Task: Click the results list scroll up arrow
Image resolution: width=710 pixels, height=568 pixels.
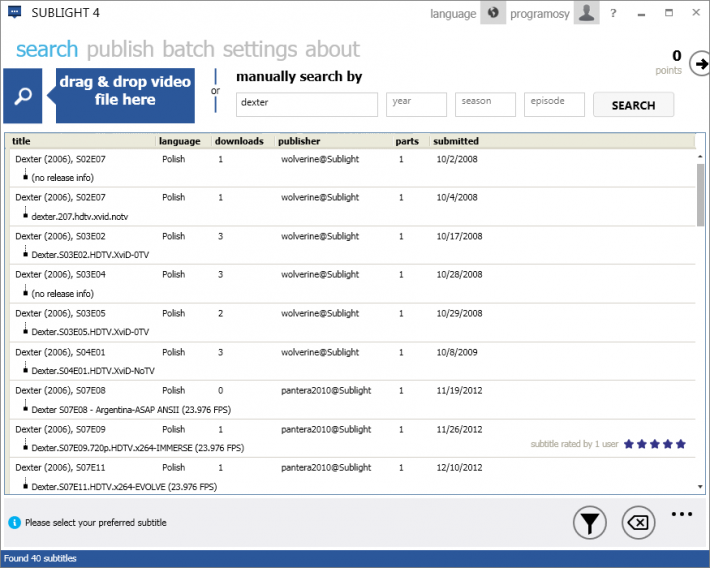Action: tap(700, 156)
